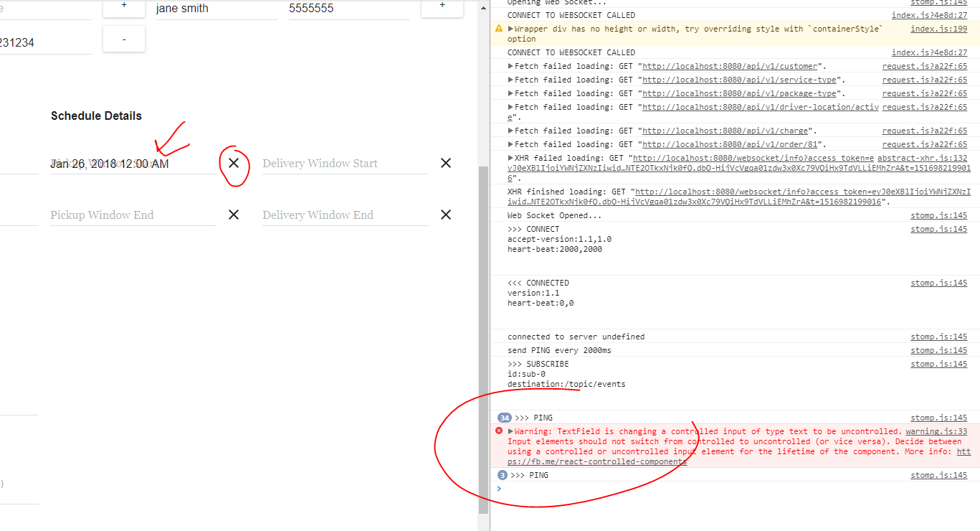Open request.js link on the charge row
980x531 pixels.
click(925, 131)
